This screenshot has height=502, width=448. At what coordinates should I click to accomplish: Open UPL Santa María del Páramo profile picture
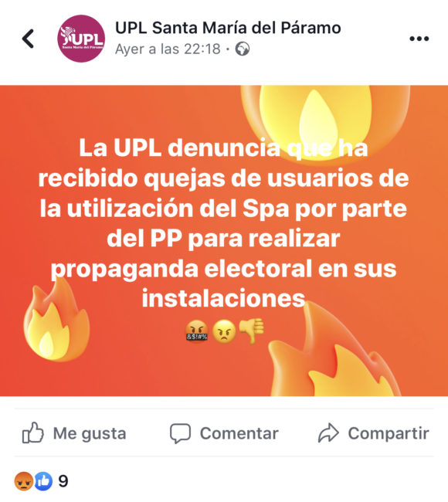(x=81, y=39)
